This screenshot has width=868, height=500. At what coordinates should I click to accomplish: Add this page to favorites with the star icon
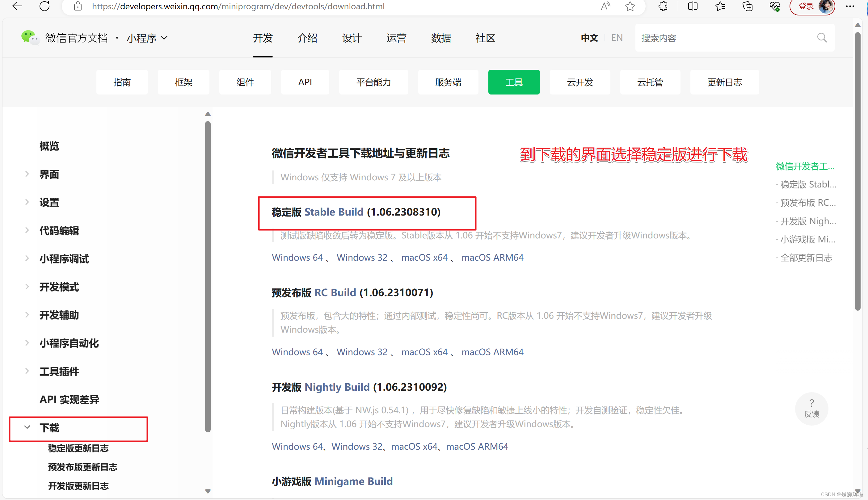pos(630,6)
